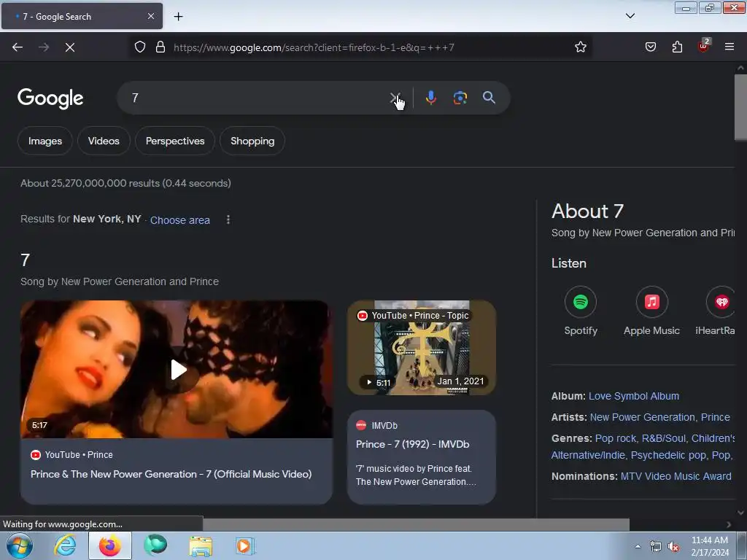Switch to Firefox in taskbar

(109, 545)
